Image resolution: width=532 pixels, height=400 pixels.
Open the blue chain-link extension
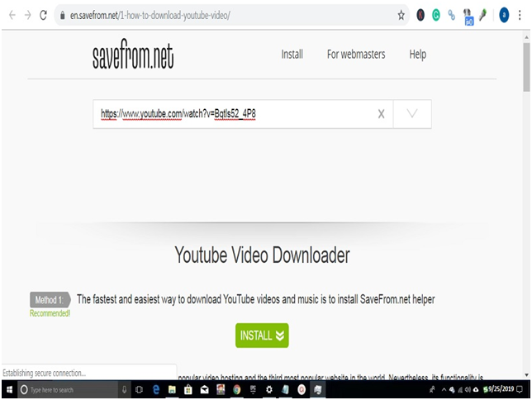click(451, 15)
